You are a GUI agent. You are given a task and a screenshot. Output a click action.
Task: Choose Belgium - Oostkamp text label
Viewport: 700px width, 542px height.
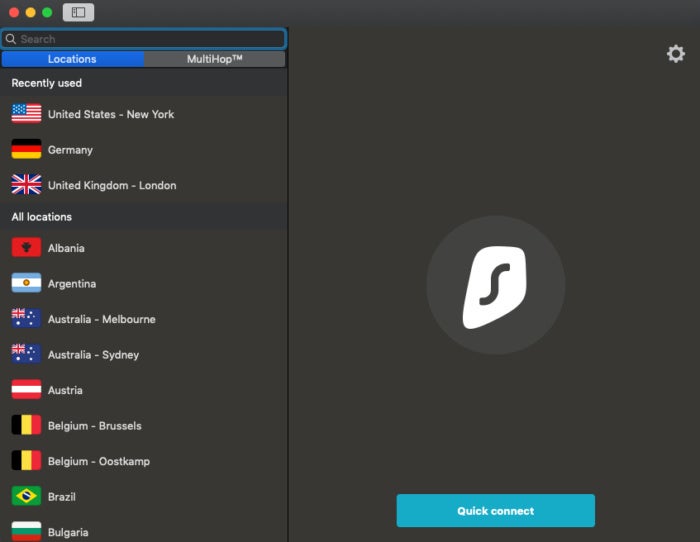point(99,461)
